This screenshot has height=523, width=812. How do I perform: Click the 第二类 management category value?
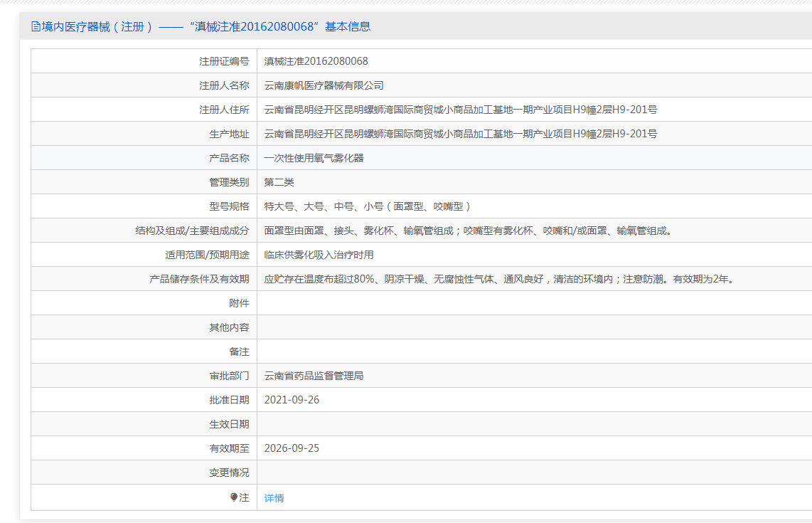(x=279, y=182)
